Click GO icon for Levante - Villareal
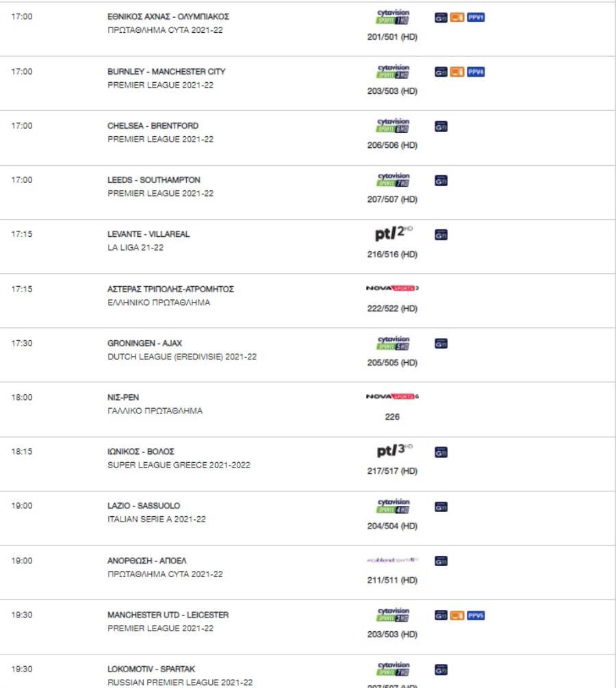Screen dimensions: 616x688 pyautogui.click(x=441, y=235)
